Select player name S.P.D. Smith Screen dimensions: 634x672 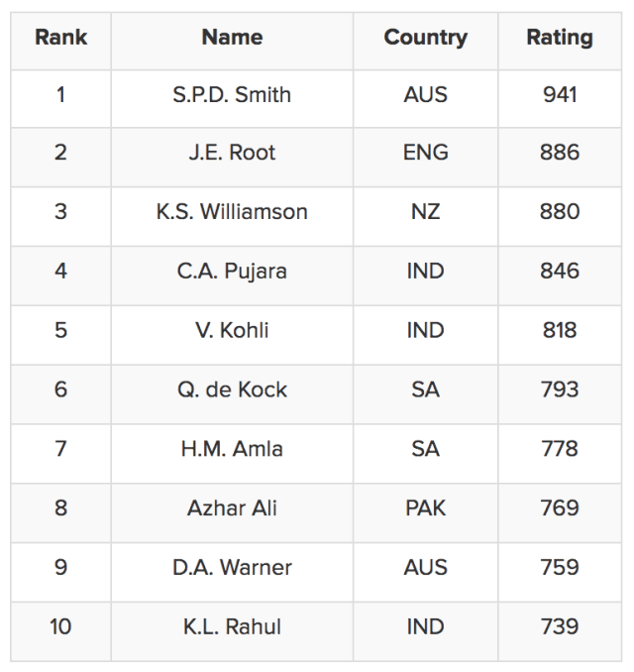tap(232, 95)
